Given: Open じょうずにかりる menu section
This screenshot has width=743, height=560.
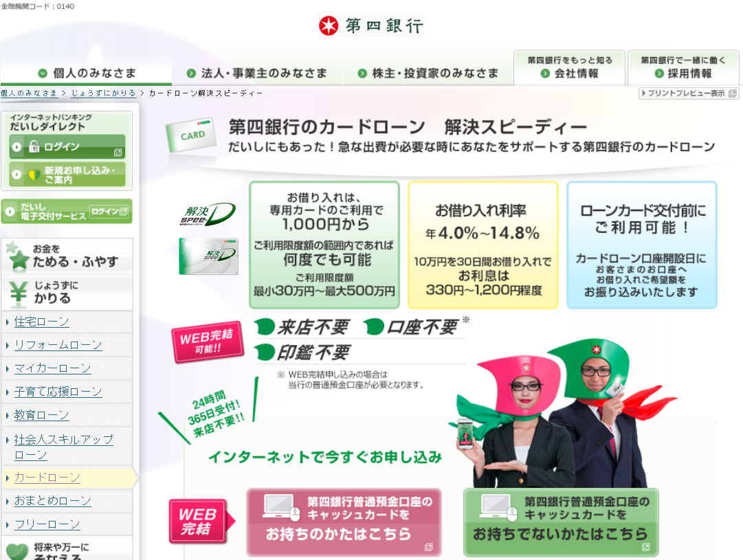Looking at the screenshot, I should tap(67, 293).
